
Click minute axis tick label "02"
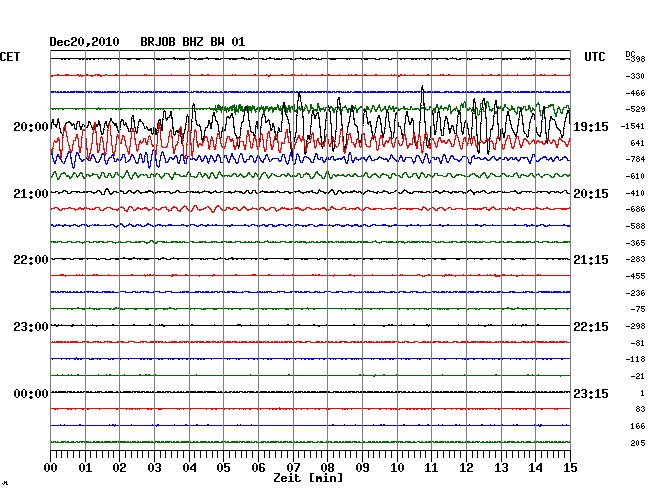tap(119, 468)
